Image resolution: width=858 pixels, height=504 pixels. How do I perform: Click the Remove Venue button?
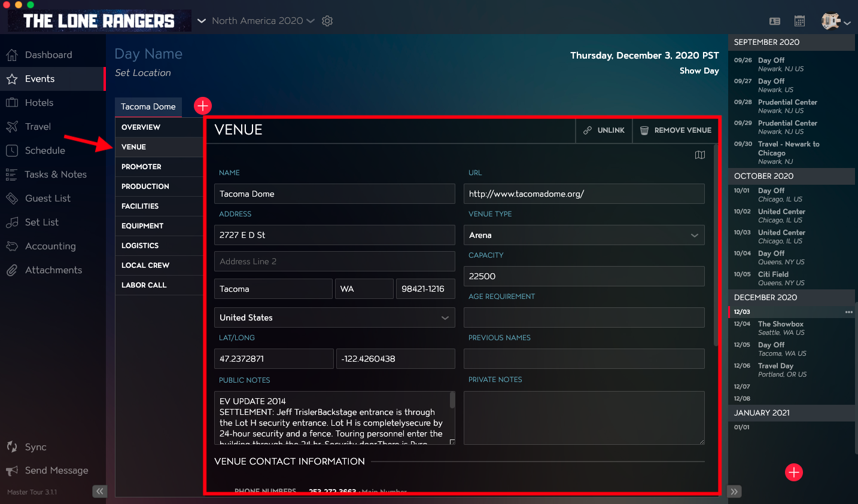tap(676, 130)
